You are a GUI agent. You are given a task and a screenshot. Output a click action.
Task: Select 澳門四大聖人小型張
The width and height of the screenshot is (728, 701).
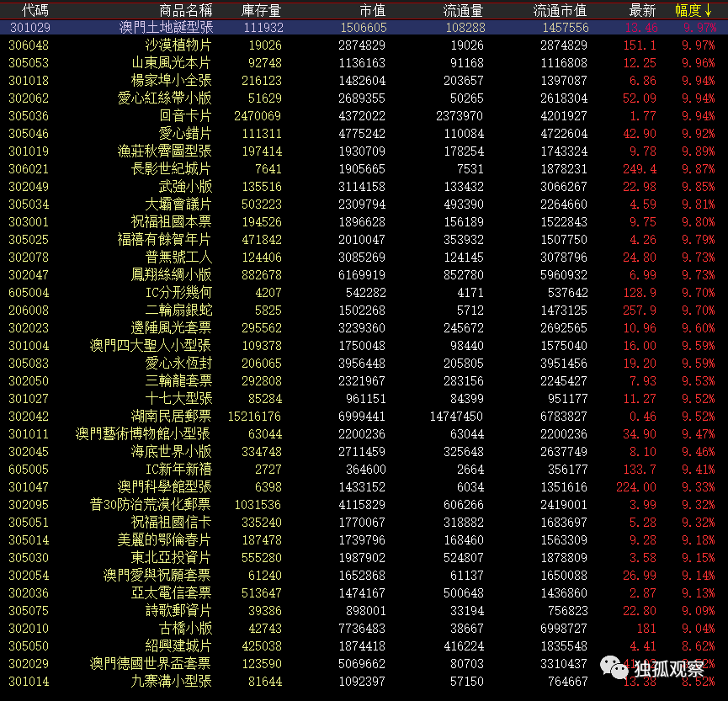click(151, 345)
